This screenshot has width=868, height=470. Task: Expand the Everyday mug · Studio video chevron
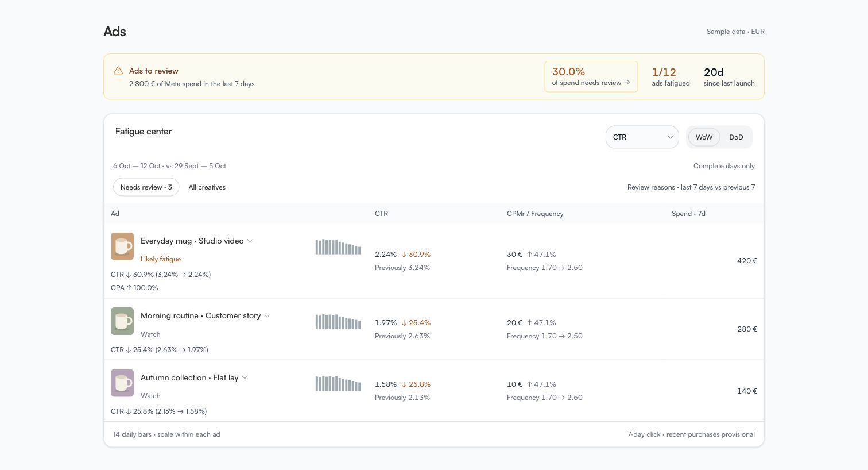coord(250,241)
